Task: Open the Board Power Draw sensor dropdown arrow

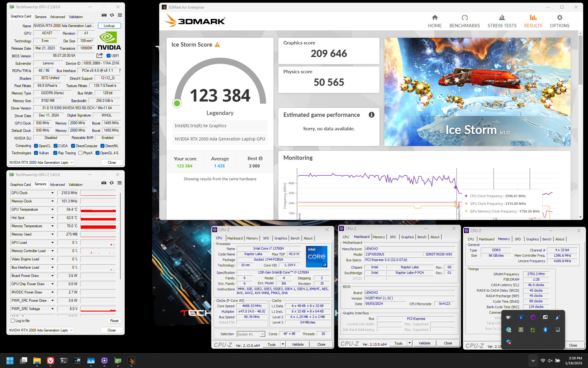Action: [x=52, y=276]
